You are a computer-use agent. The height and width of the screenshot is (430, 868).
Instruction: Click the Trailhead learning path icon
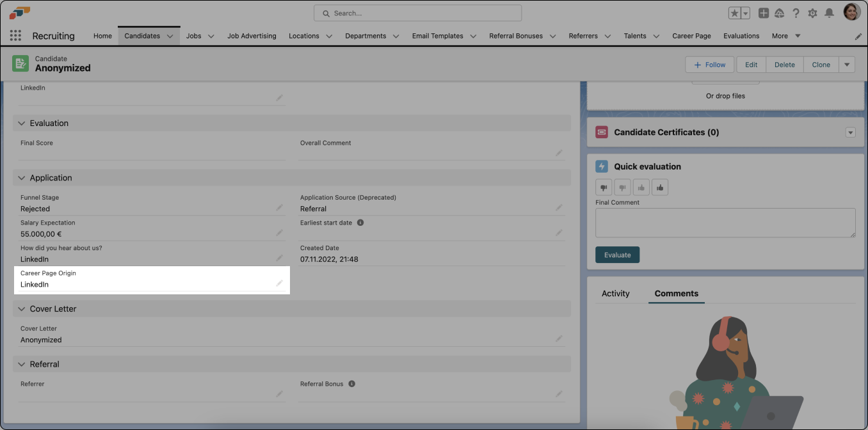click(779, 13)
